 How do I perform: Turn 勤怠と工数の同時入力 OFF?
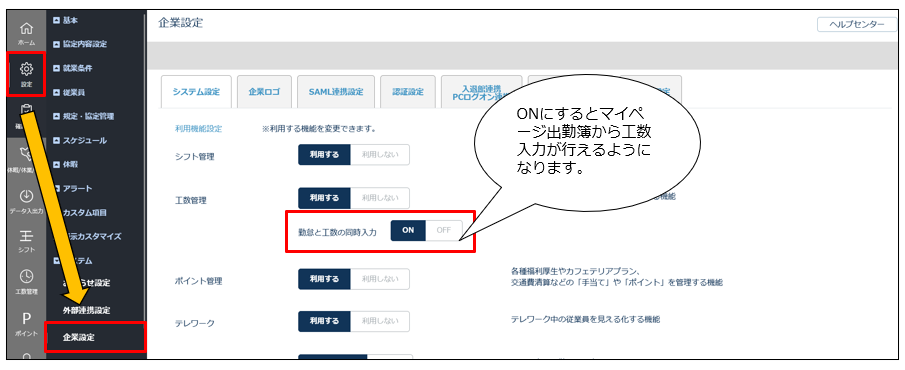(444, 230)
